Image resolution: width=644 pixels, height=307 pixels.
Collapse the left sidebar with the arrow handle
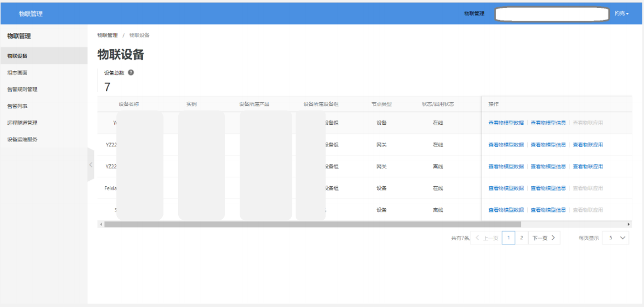pos(91,164)
